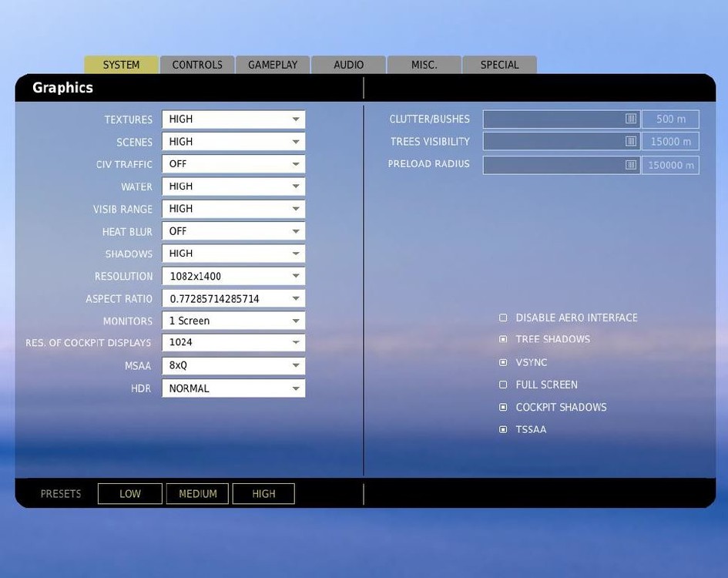Toggle the TREE SHADOWS checkbox
Viewport: 728px width, 578px height.
(503, 339)
